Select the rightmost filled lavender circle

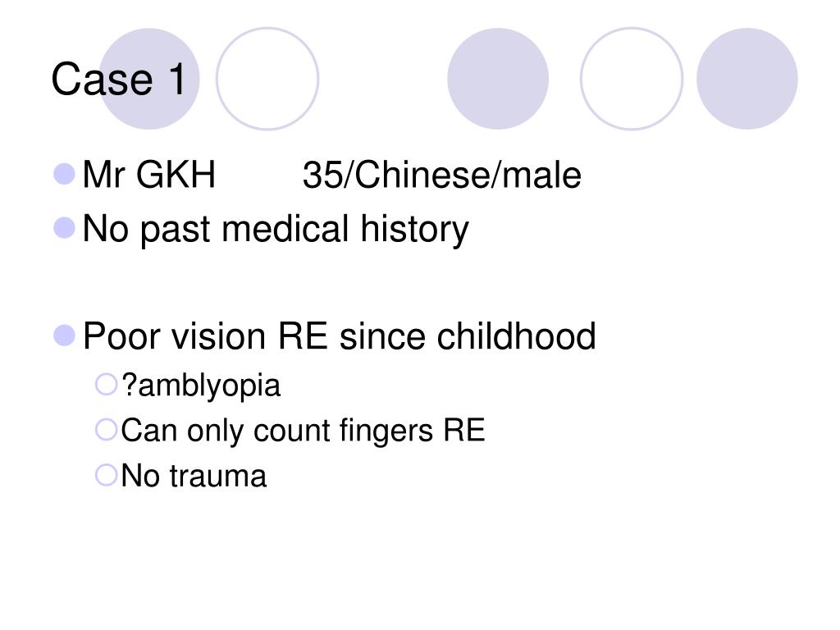pos(746,79)
